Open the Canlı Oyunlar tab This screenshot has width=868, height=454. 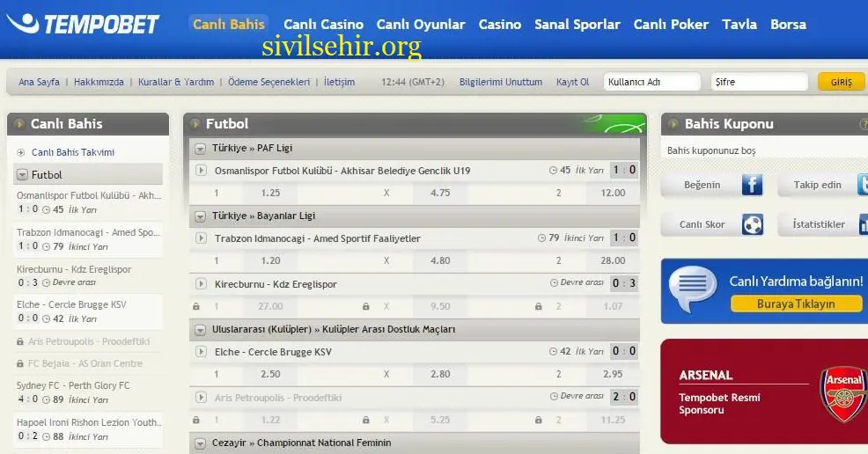tap(421, 25)
